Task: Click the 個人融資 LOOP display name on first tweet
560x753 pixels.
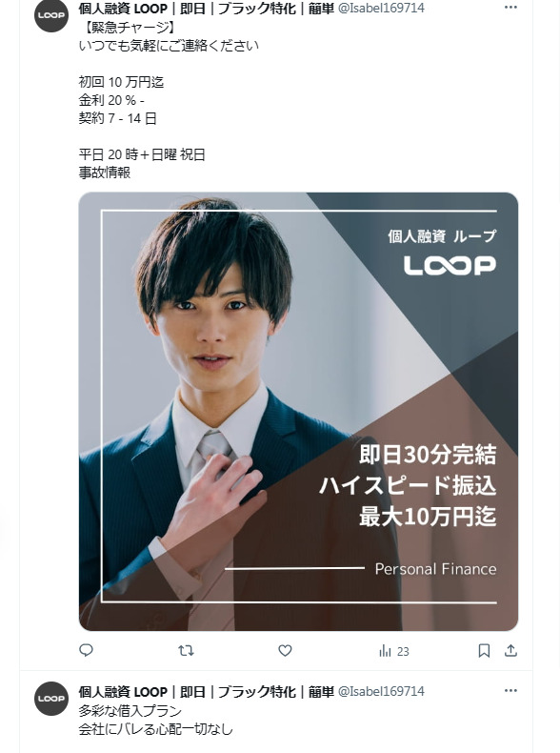Action: coord(207,9)
